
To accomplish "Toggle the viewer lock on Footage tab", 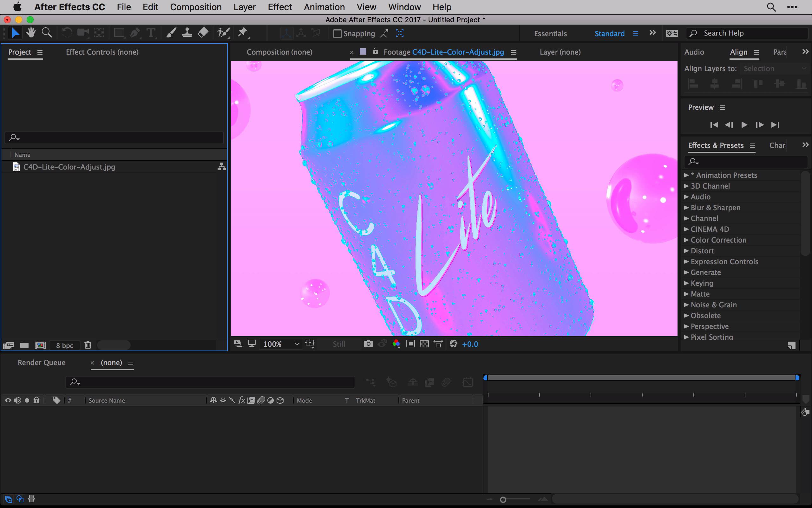I will 376,51.
